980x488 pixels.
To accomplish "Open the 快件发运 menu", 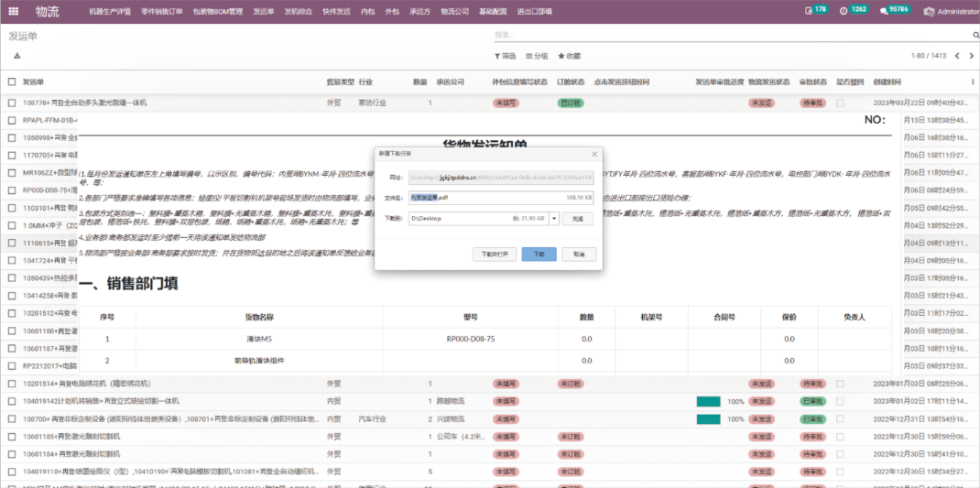I will 336,12.
